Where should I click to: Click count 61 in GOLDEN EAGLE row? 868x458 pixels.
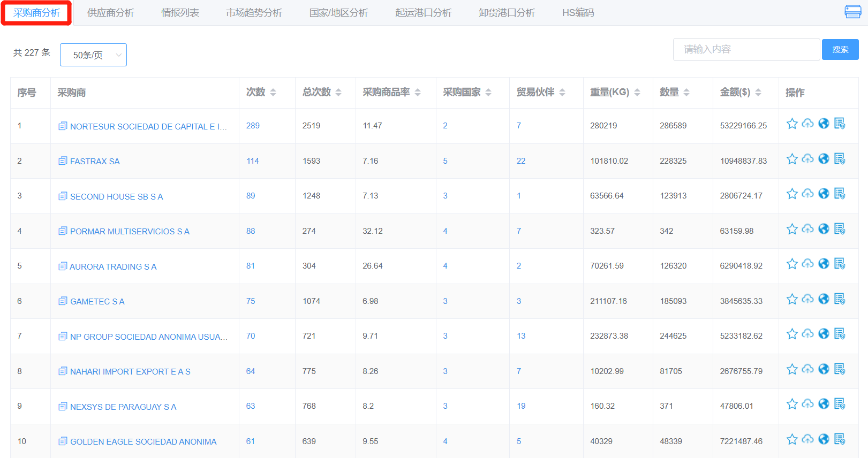[251, 441]
